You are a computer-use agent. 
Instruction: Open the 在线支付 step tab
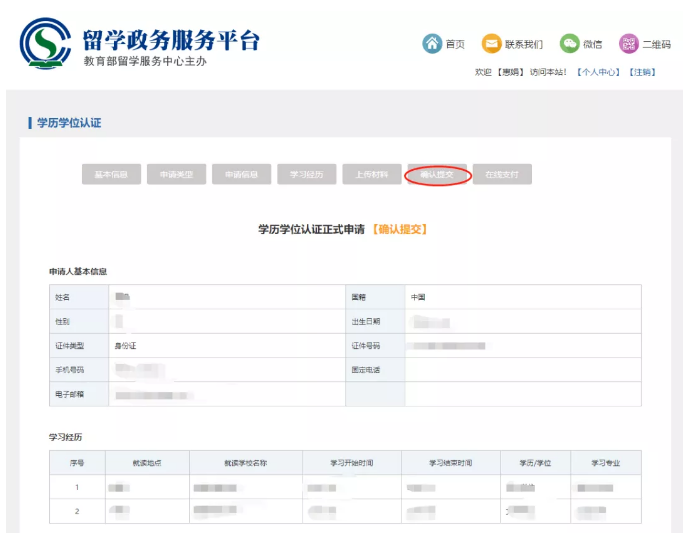coord(502,174)
